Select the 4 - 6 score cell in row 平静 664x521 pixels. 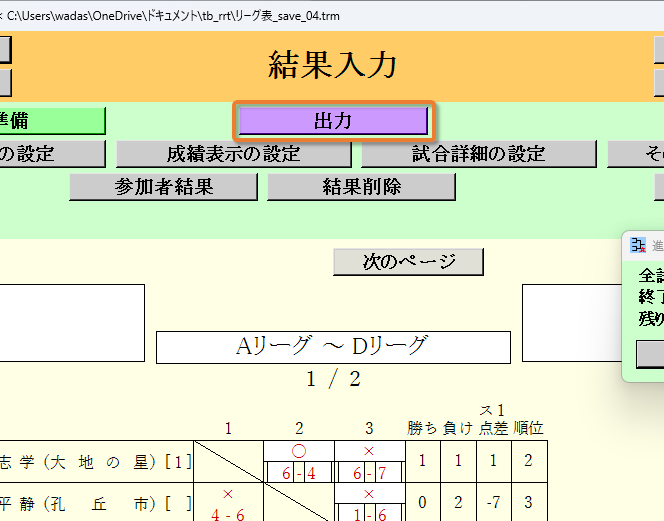pos(228,514)
